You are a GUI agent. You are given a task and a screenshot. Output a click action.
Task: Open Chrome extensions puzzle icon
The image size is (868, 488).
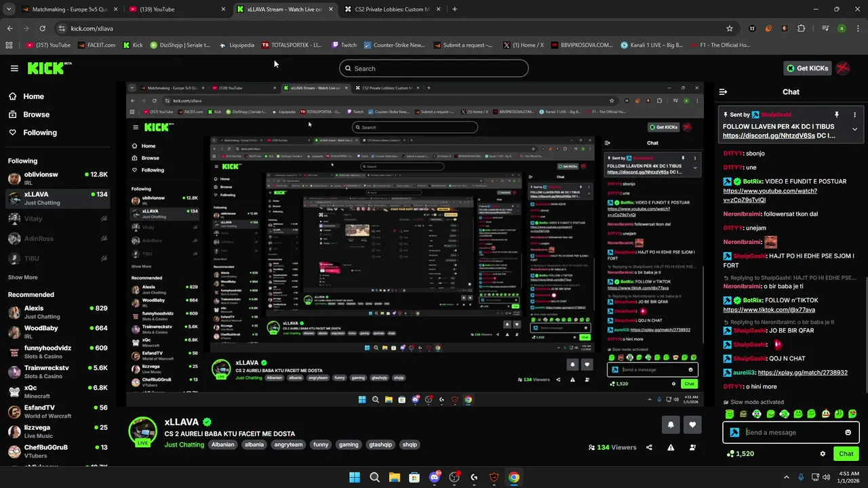pos(802,28)
